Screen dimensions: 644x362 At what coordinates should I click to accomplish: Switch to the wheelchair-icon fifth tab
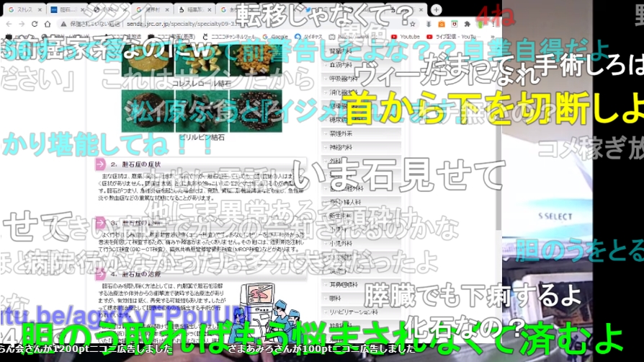pos(196,9)
